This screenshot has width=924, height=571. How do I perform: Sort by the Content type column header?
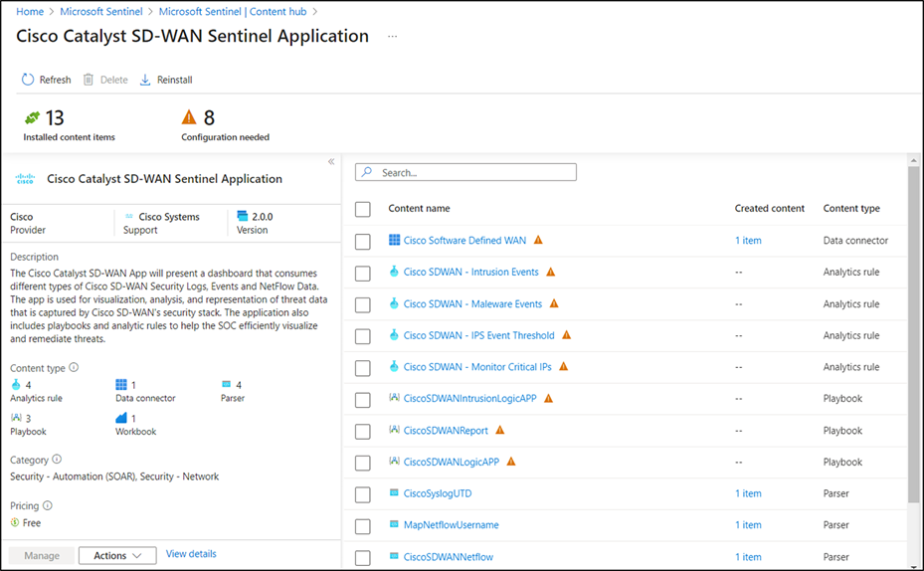click(x=851, y=208)
